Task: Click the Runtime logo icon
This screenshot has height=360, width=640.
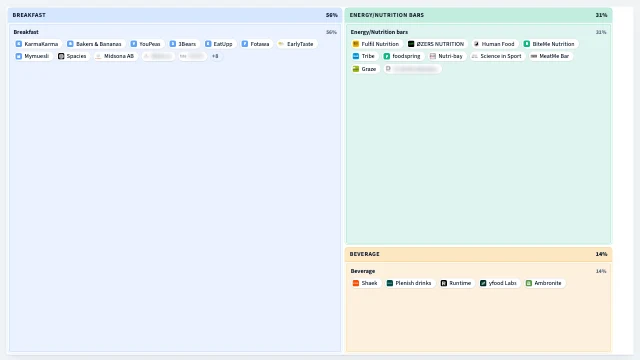Action: [x=444, y=283]
